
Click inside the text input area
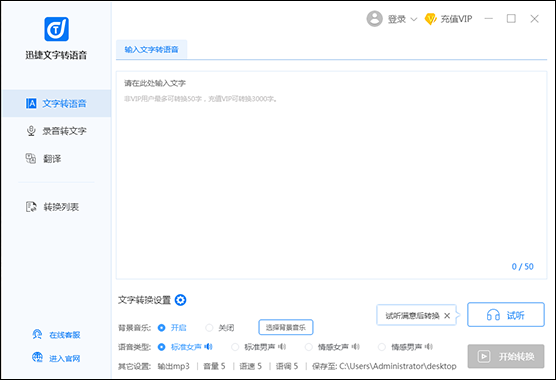coord(331,175)
